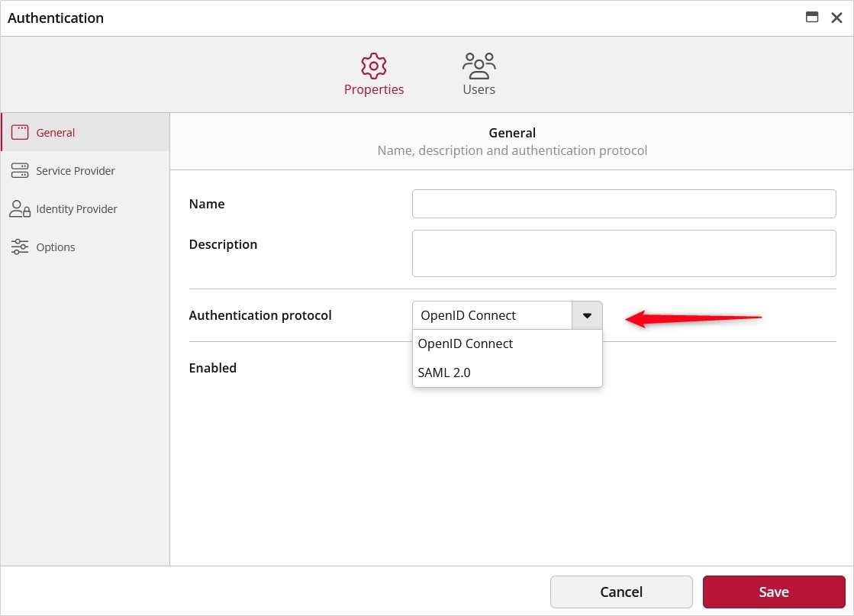Click the Properties gear icon
The image size is (854, 616).
(x=374, y=66)
